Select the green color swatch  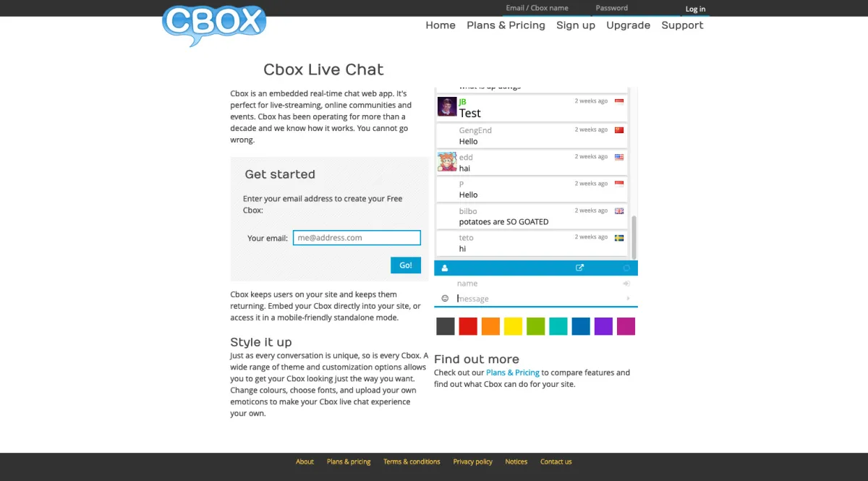pos(536,326)
